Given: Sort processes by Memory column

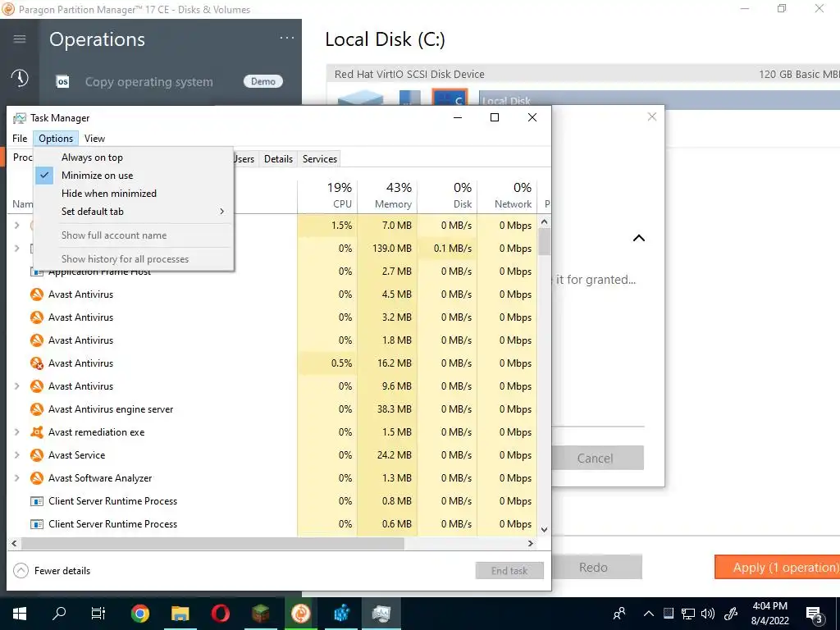Looking at the screenshot, I should [387, 195].
